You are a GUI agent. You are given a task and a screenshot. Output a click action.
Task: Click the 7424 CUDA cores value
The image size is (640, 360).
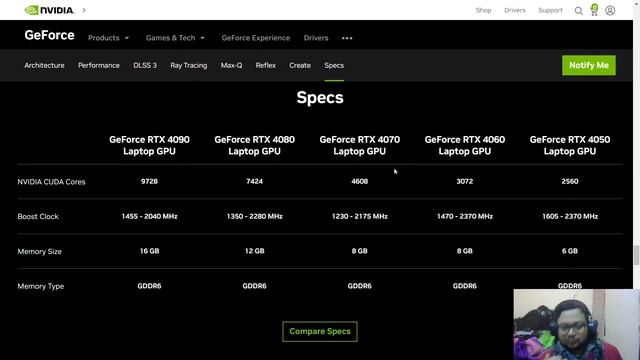pos(254,181)
